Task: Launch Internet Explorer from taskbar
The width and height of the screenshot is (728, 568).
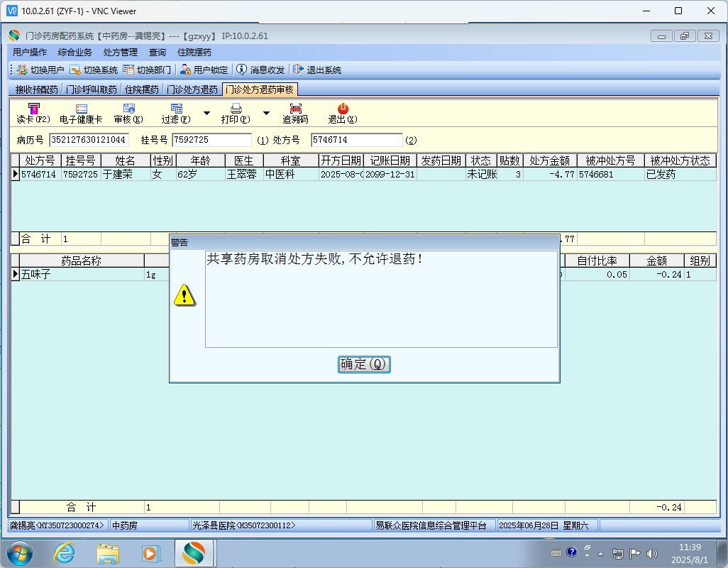Action: click(x=64, y=554)
